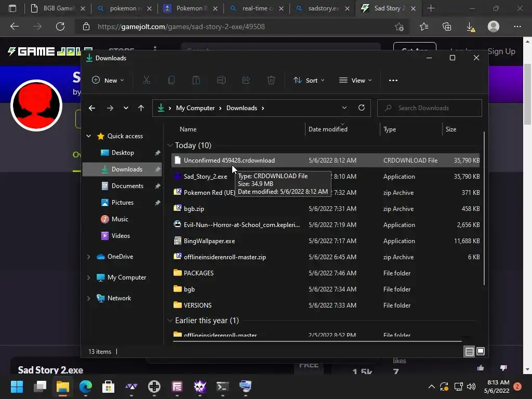The height and width of the screenshot is (399, 532).
Task: Expand the Network tree node
Action: (x=88, y=298)
